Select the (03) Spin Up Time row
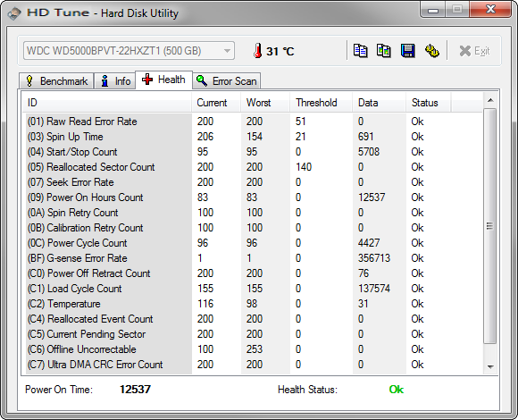The image size is (518, 420). 253,137
